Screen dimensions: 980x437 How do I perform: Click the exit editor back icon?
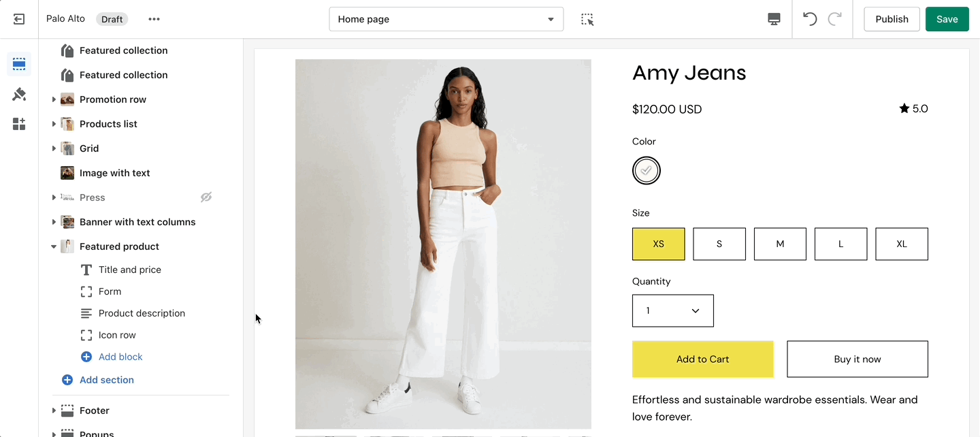tap(19, 19)
